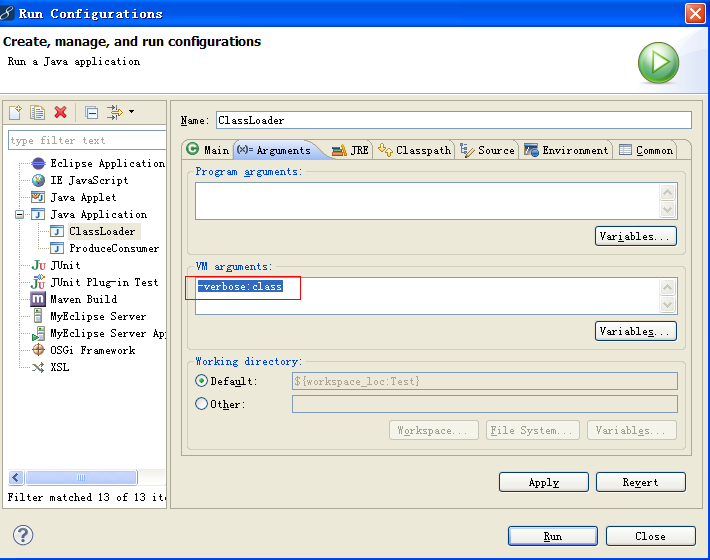Click the Close button
This screenshot has width=710, height=560.
click(651, 536)
